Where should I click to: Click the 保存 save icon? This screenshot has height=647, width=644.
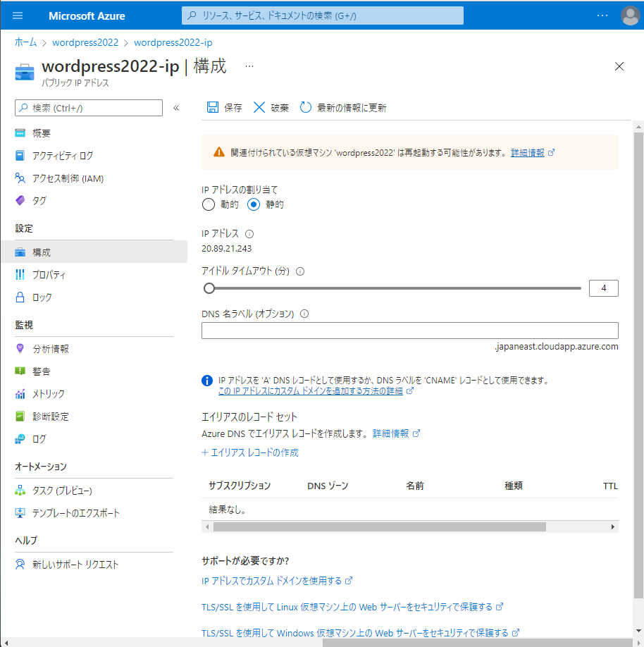[x=213, y=108]
